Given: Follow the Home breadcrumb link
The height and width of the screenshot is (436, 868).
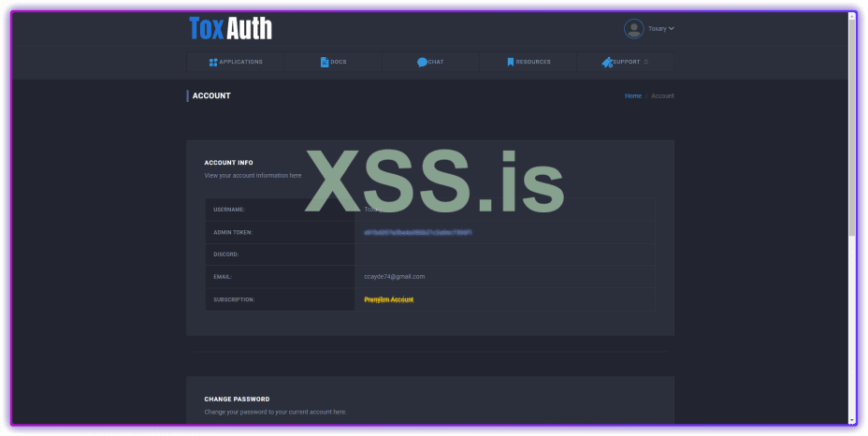Looking at the screenshot, I should (633, 95).
